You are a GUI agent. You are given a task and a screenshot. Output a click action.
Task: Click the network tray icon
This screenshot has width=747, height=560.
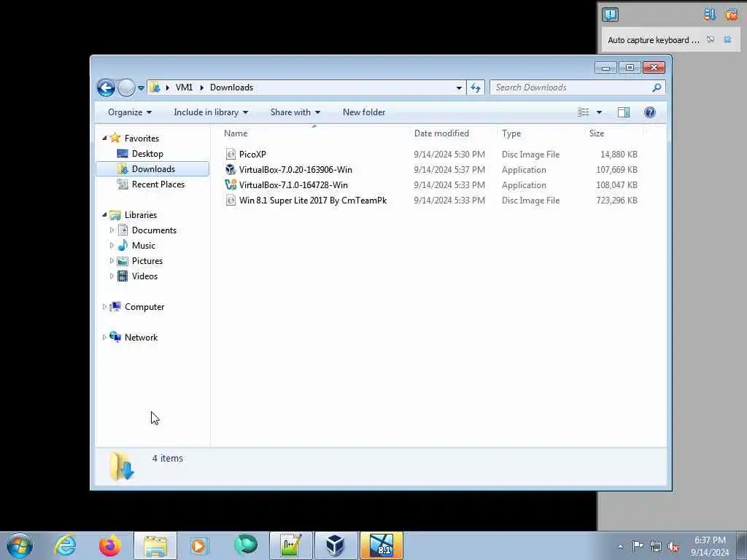(x=656, y=547)
